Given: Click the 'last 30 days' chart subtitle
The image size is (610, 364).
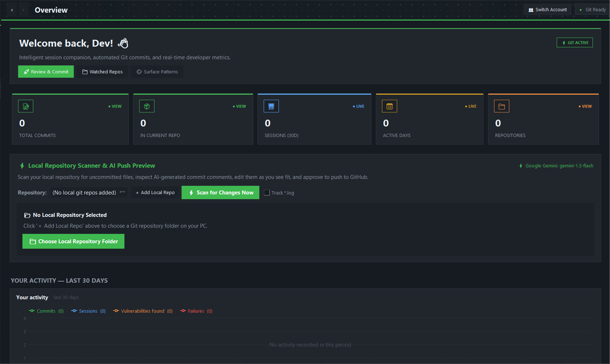Looking at the screenshot, I should (x=66, y=297).
